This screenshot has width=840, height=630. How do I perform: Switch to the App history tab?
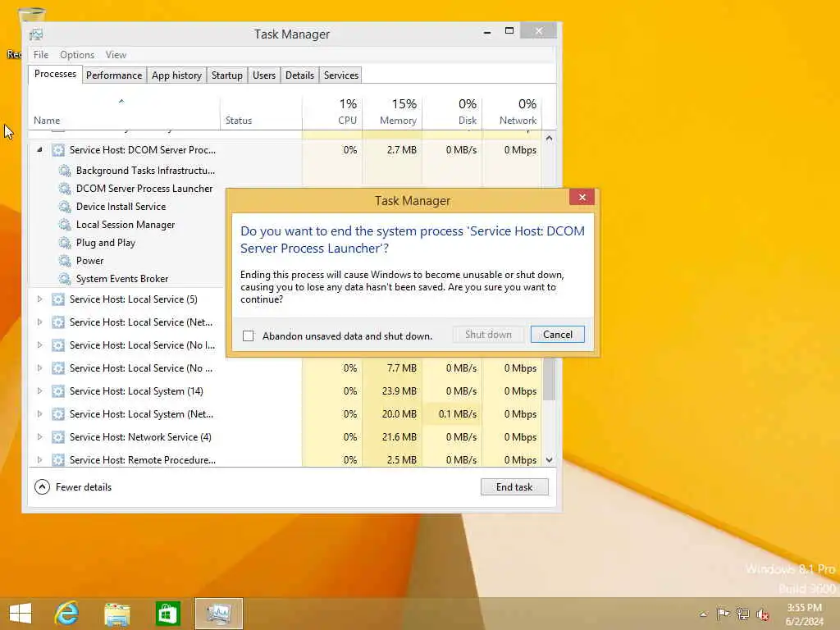pyautogui.click(x=177, y=75)
